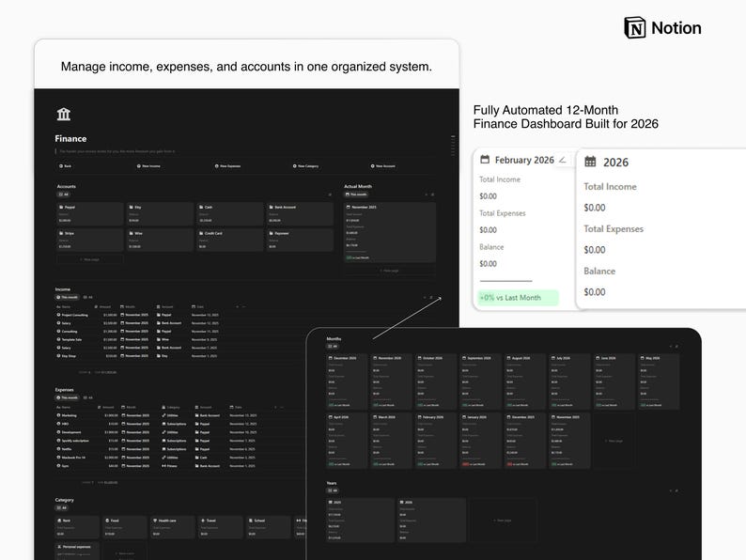Open the September 2026 month card
746x560 pixels.
click(x=480, y=381)
